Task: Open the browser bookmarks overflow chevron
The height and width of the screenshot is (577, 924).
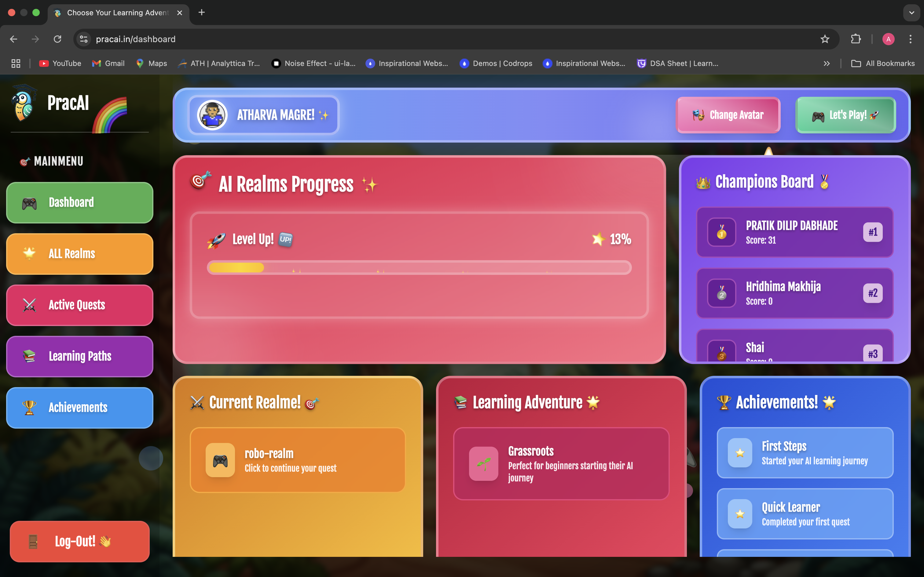Action: [826, 64]
